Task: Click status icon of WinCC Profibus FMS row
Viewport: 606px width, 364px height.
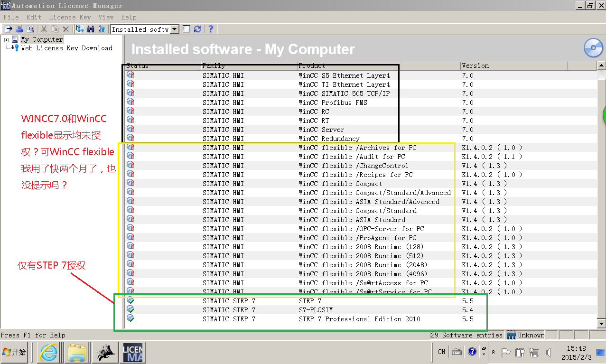Action: [131, 102]
